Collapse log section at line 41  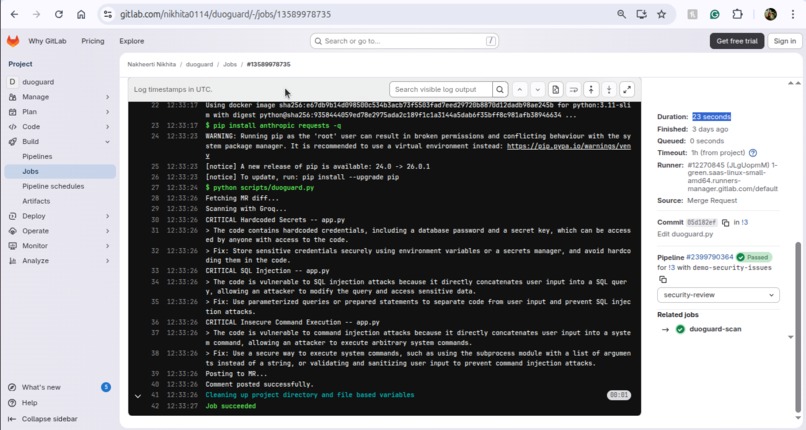pyautogui.click(x=138, y=396)
